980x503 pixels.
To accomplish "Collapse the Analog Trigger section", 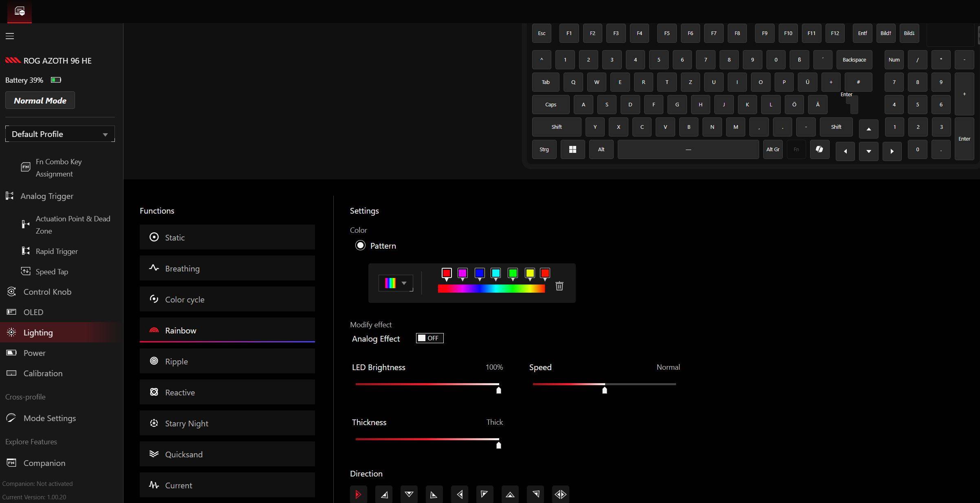I will pos(46,196).
